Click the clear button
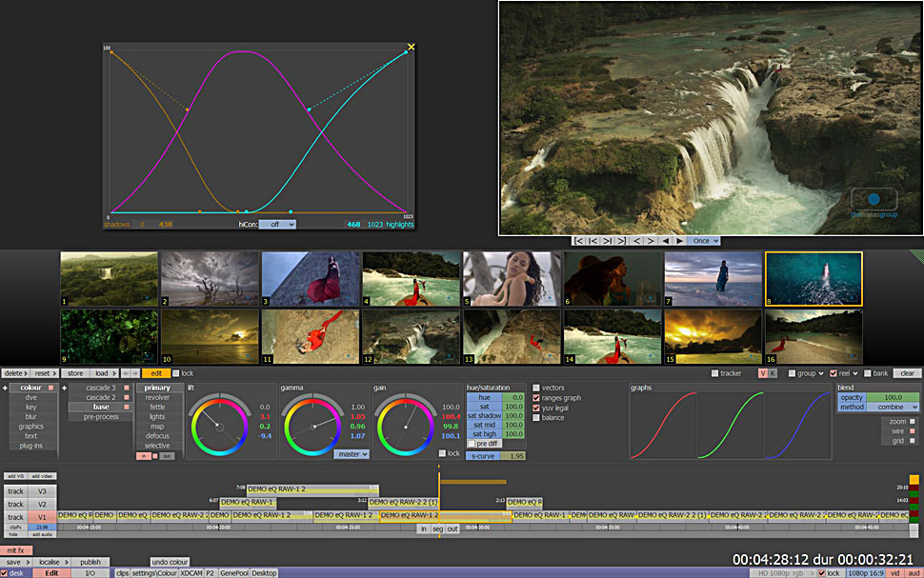 point(907,373)
